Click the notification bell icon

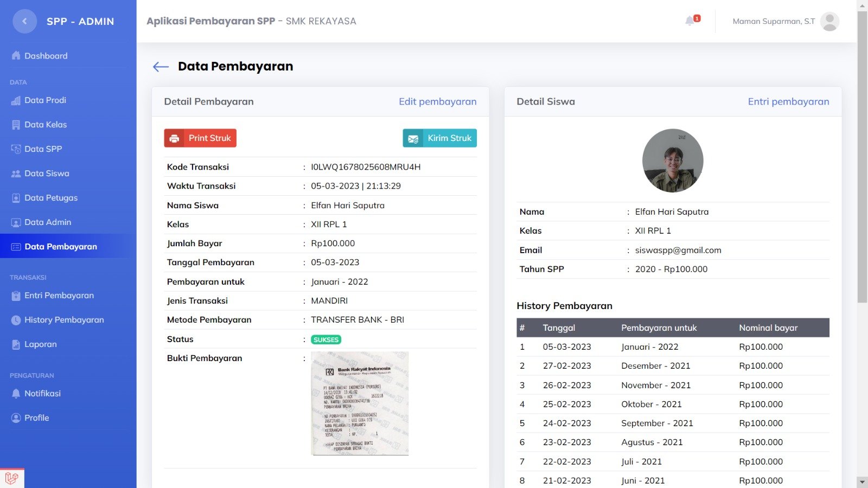click(x=690, y=21)
